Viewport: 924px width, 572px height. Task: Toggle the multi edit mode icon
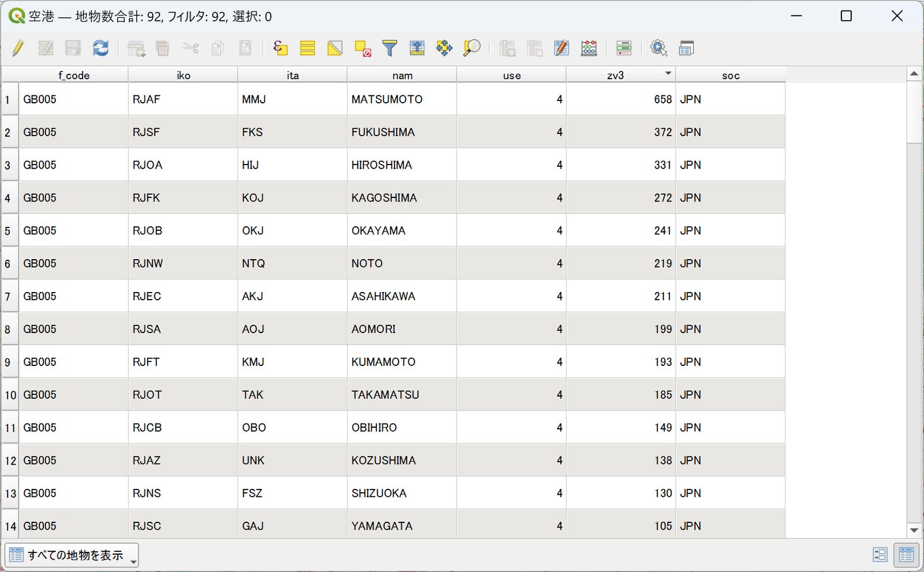point(46,48)
